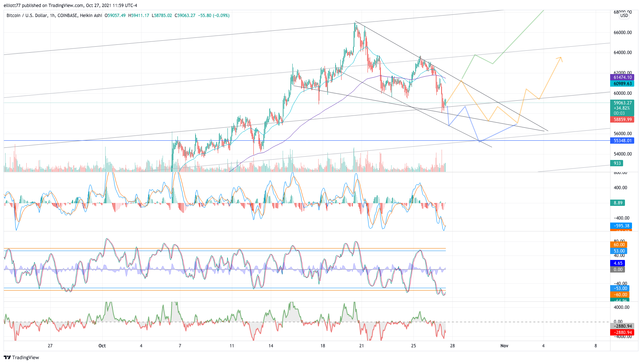The image size is (642, 364).
Task: Click the 66000.00 price axis label
Action: 623,33
